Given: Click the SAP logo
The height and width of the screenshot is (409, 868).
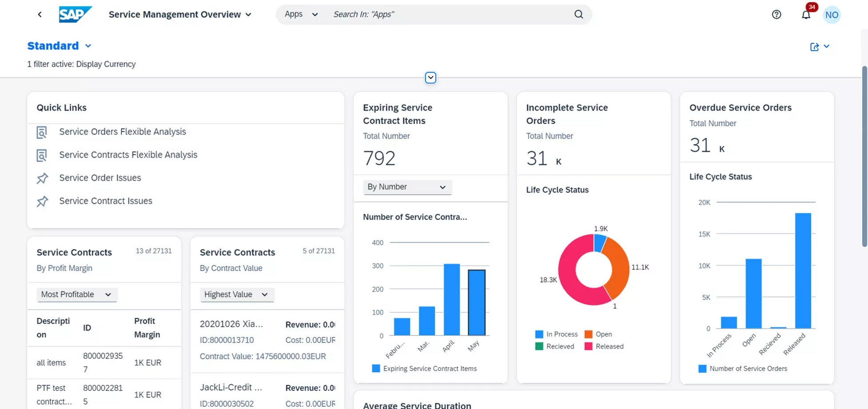Looking at the screenshot, I should point(76,14).
